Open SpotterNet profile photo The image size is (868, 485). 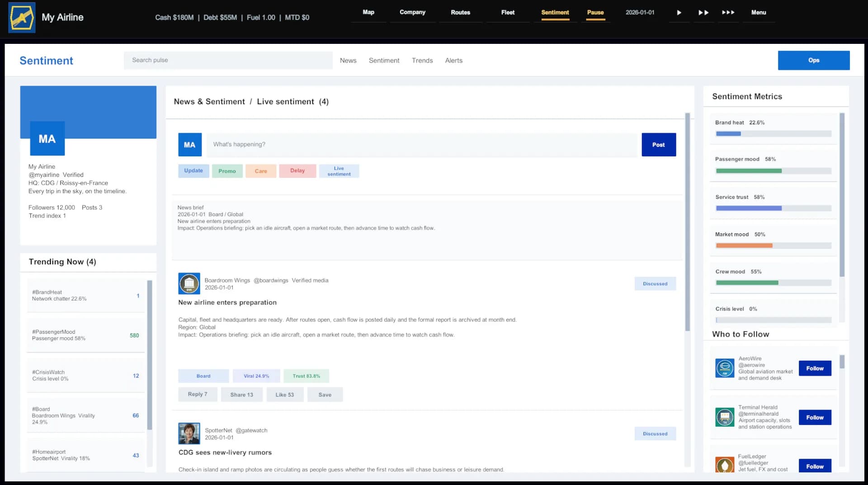[189, 433]
